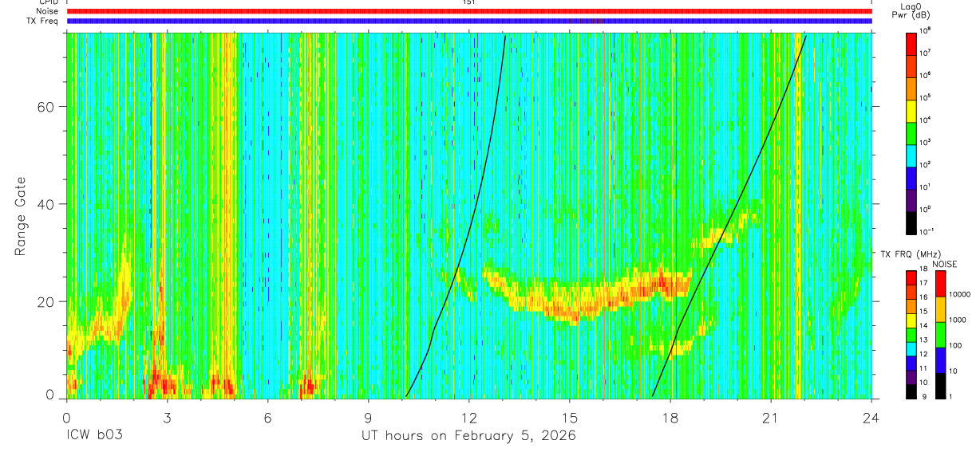Select the orange segment of the NOISE colorbar

click(x=941, y=309)
